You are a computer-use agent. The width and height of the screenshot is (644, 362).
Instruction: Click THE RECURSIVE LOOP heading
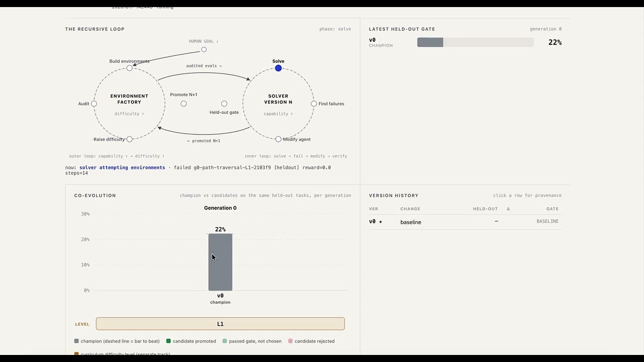[x=95, y=29]
